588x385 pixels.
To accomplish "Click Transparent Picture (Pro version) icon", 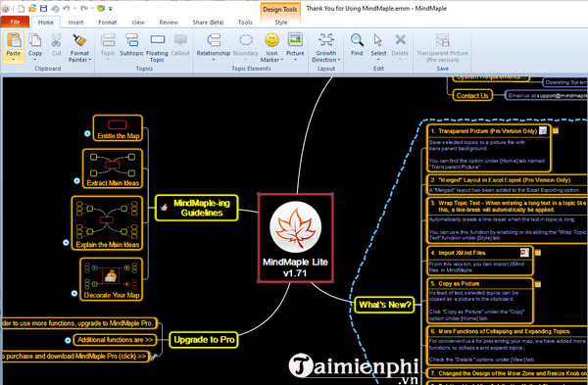I will tap(443, 40).
